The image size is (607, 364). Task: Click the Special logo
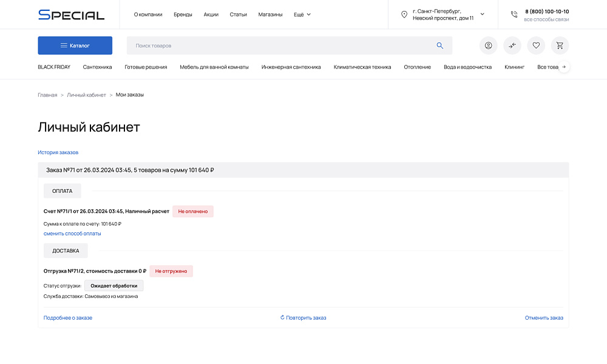point(71,14)
